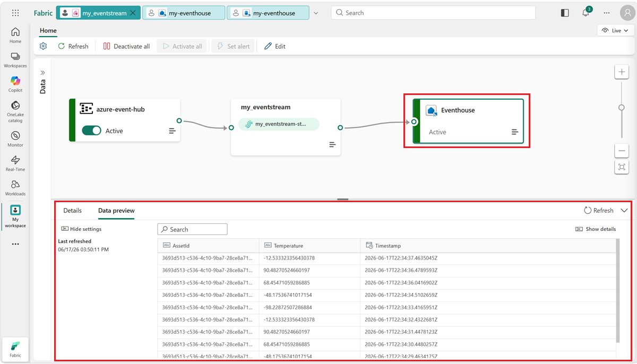Zoom in on the canvas

pyautogui.click(x=622, y=72)
